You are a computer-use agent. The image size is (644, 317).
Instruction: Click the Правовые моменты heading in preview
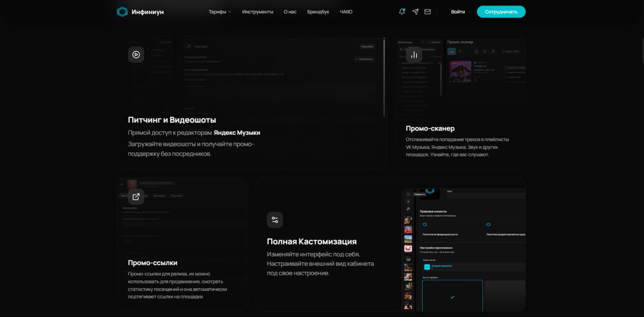pyautogui.click(x=433, y=212)
